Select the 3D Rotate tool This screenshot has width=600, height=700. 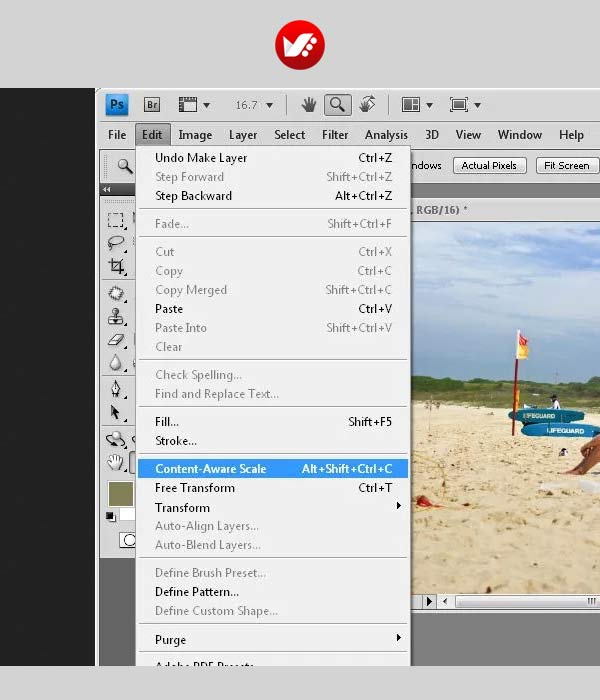click(116, 439)
